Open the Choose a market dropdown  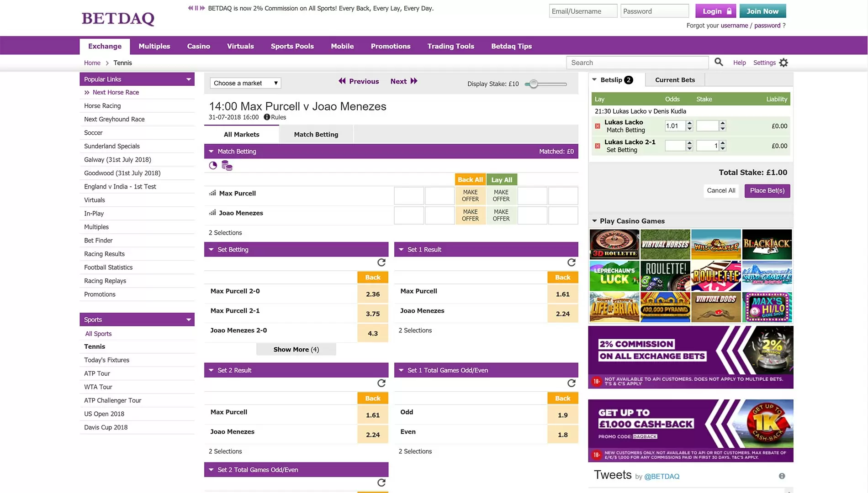[245, 83]
